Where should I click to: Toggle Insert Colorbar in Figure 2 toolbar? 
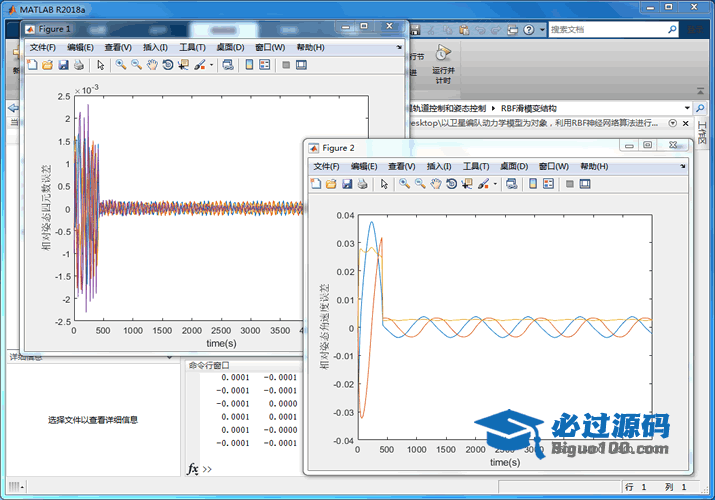533,184
